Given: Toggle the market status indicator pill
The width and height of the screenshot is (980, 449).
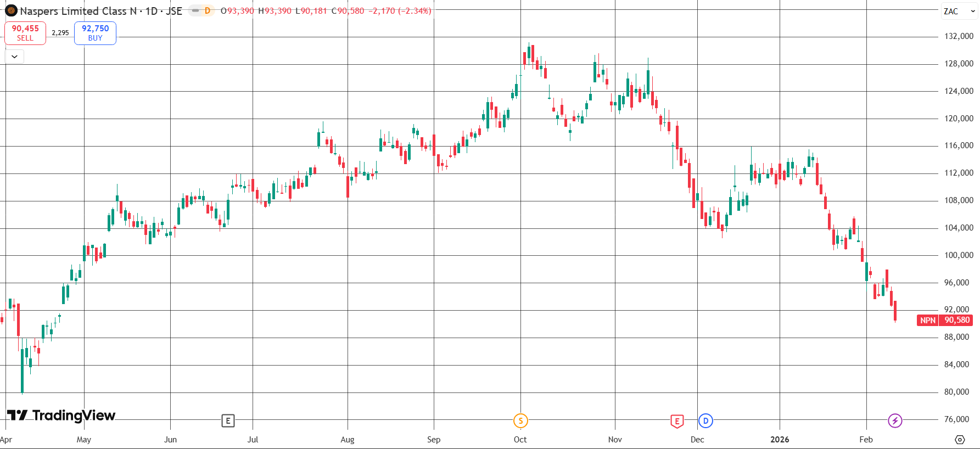Looking at the screenshot, I should pos(195,10).
